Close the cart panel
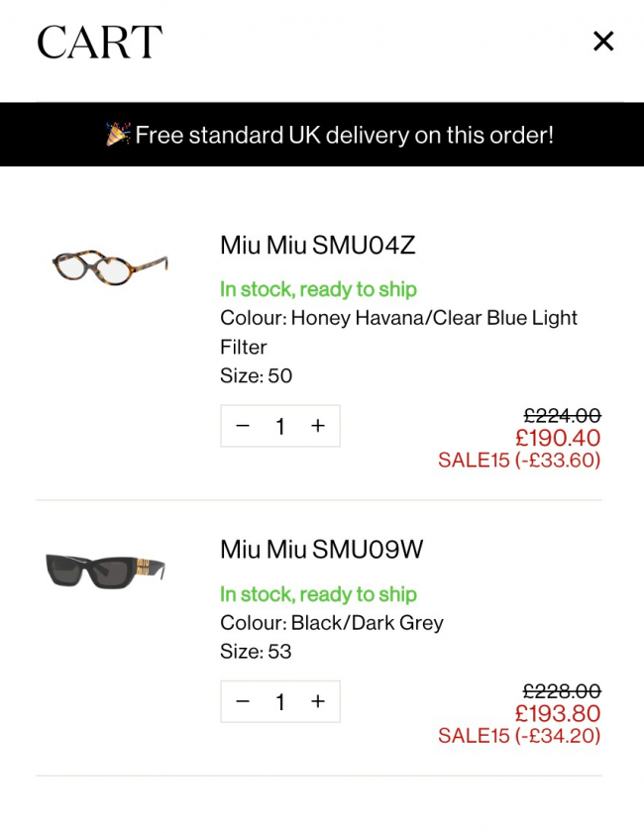 (603, 41)
